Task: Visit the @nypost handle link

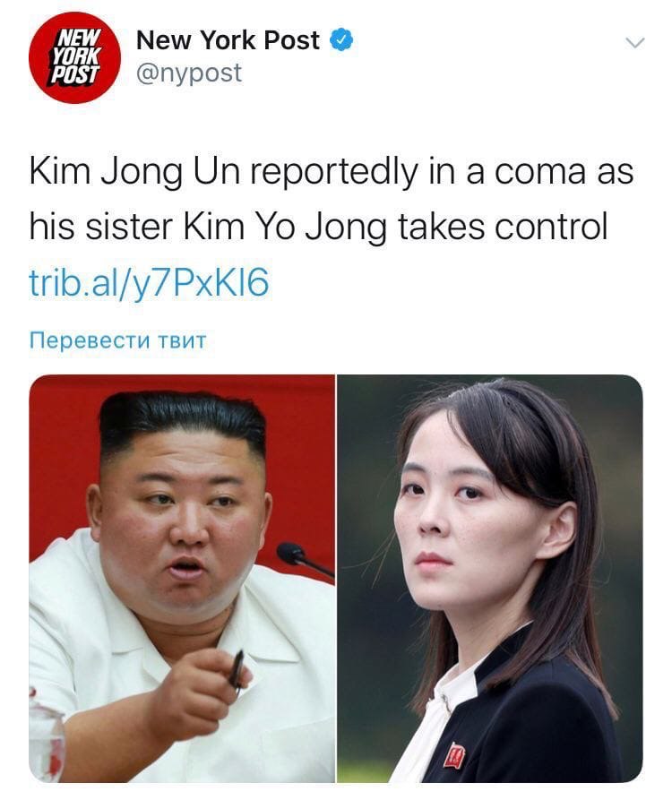Action: pyautogui.click(x=189, y=73)
